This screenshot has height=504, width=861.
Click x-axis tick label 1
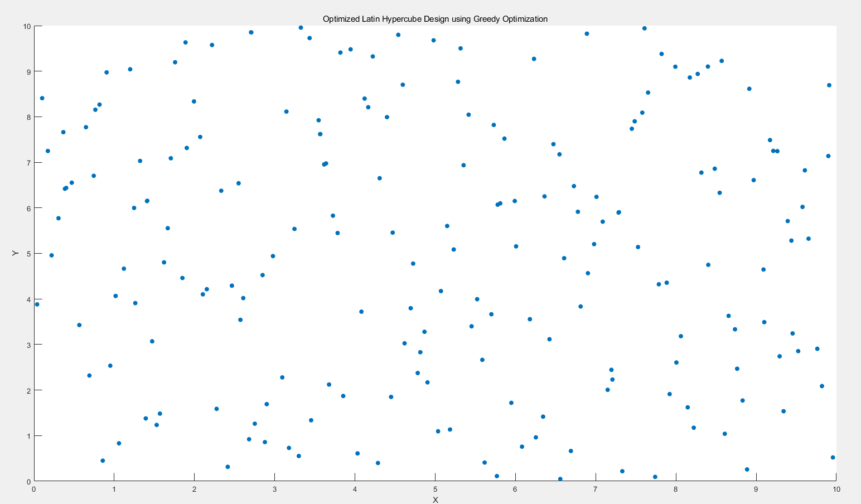[114, 489]
